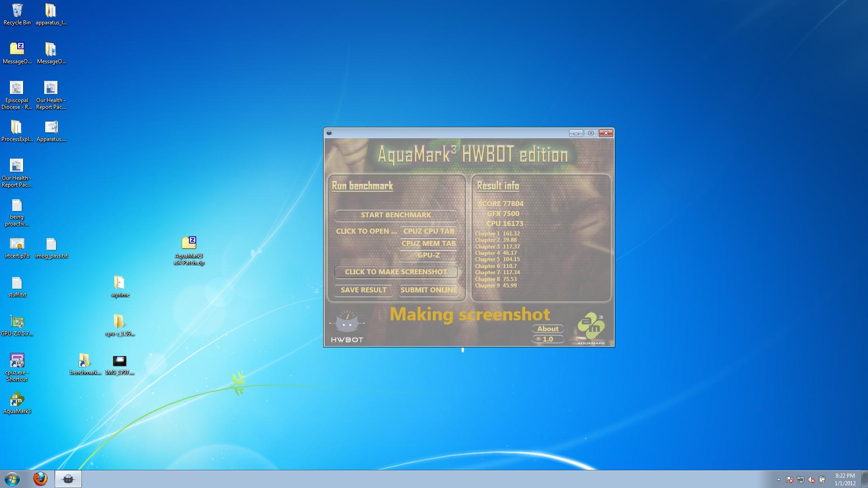The height and width of the screenshot is (488, 868).
Task: Click the Chapter 1 161.32 row
Action: tap(497, 234)
